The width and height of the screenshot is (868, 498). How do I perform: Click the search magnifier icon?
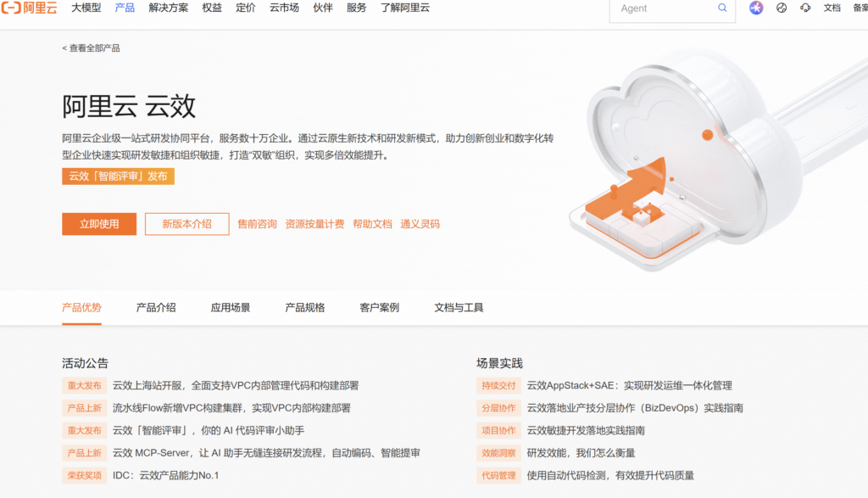pos(722,8)
